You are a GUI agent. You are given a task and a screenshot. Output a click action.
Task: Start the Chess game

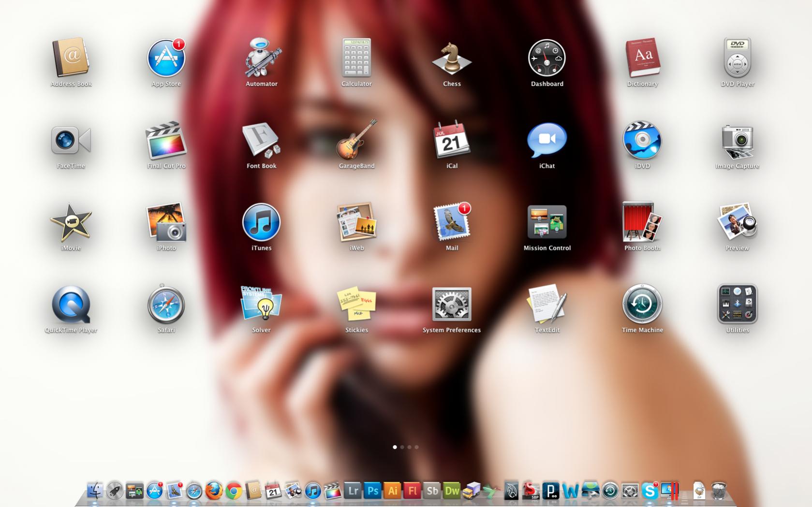(452, 58)
